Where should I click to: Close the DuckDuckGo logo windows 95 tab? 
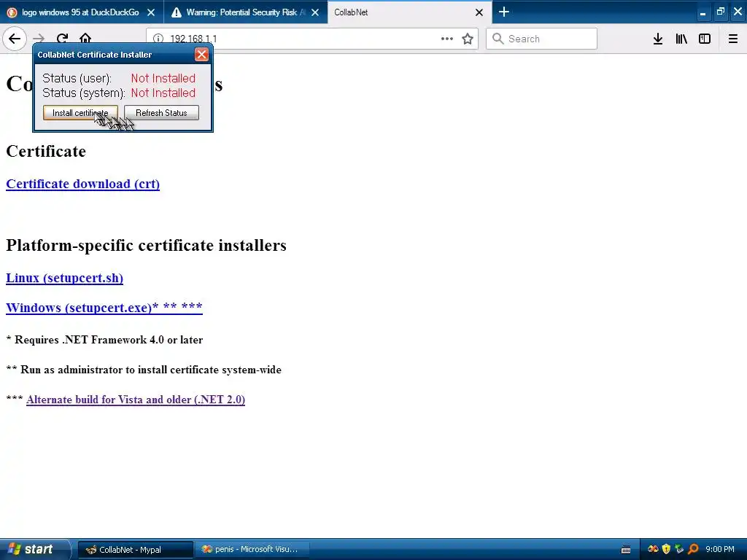151,12
